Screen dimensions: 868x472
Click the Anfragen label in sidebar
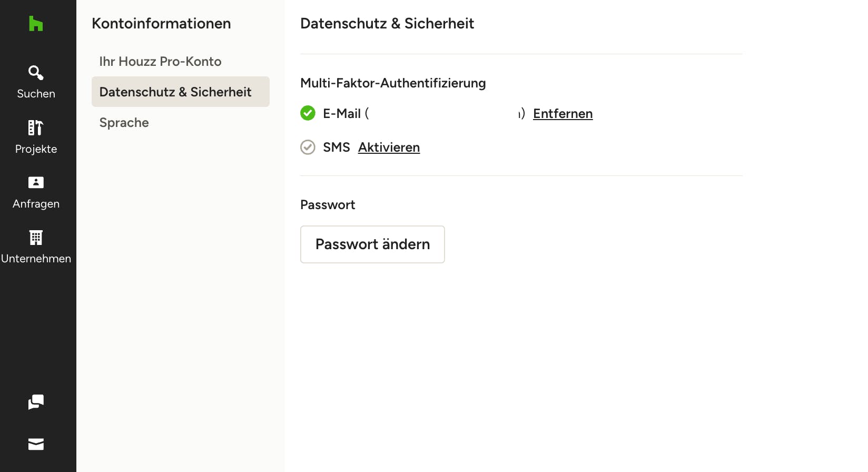(x=36, y=204)
